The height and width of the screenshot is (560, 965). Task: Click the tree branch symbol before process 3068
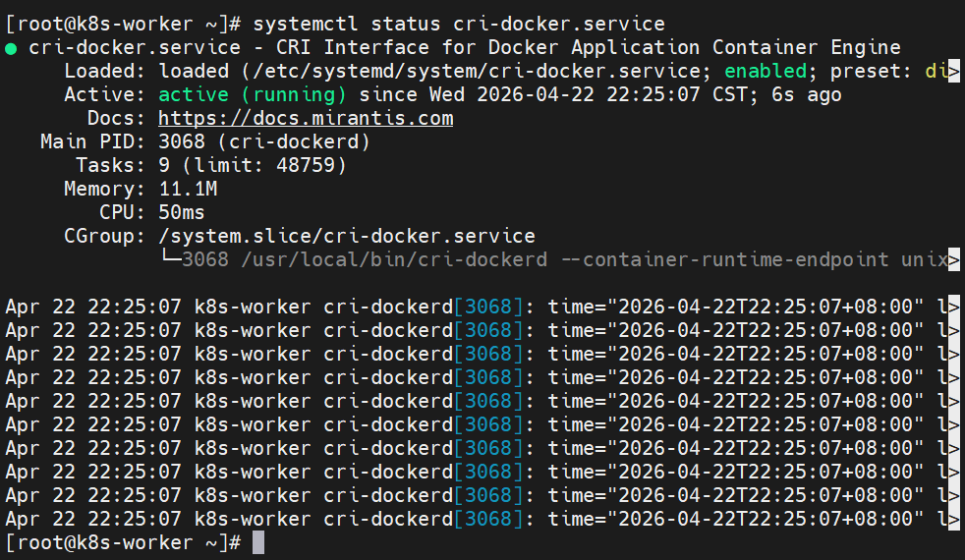point(170,259)
